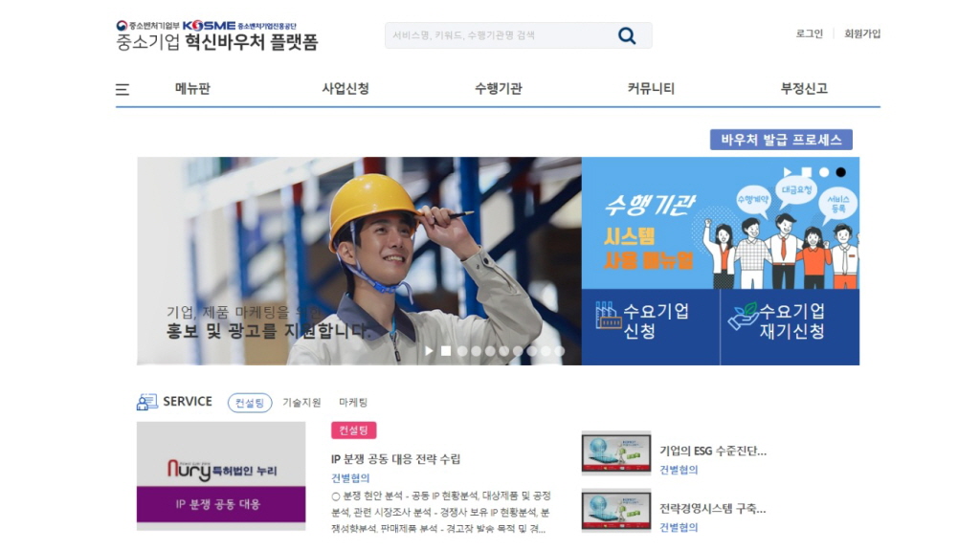Click the SERVICE section icon
This screenshot has height=551, width=980.
pyautogui.click(x=146, y=402)
